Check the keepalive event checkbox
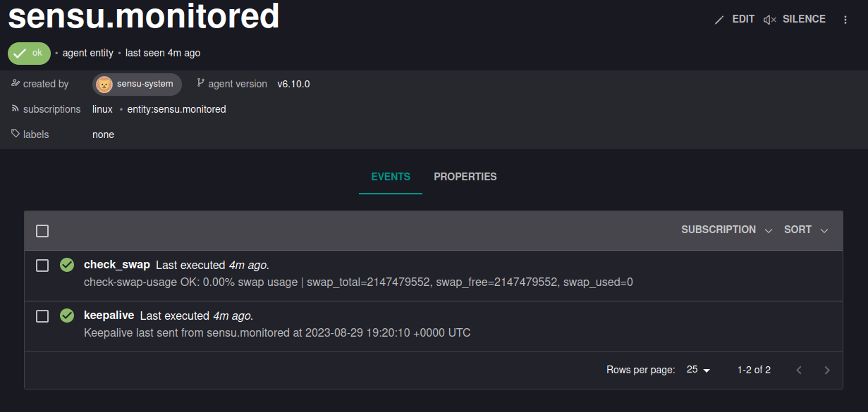 point(42,316)
